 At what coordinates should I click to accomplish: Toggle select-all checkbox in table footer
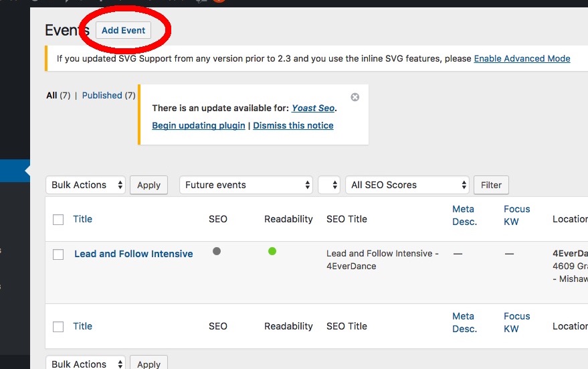point(58,327)
